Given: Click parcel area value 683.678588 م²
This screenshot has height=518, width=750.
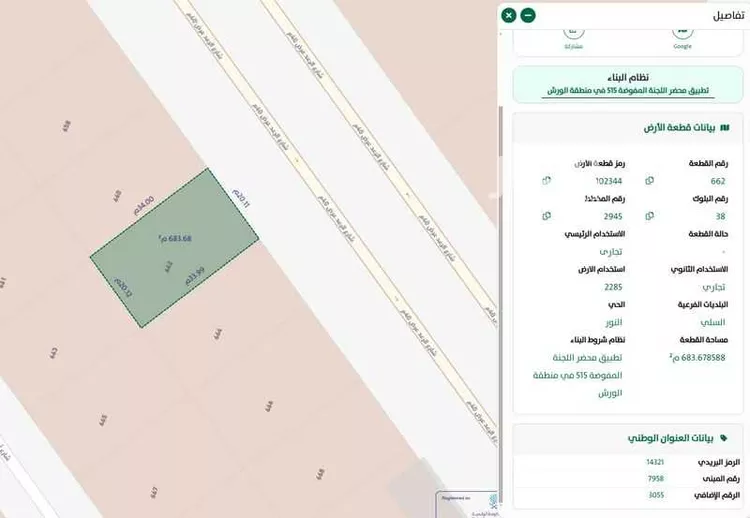Looking at the screenshot, I should 697,357.
